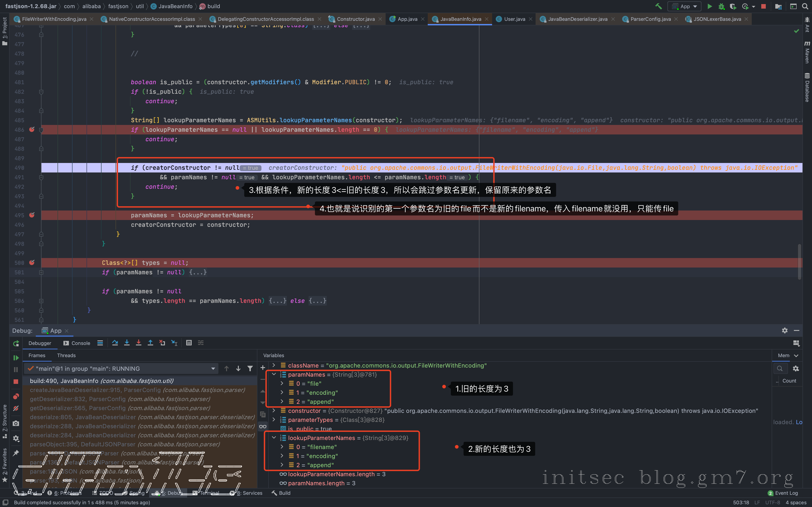Toggle the Mute Breakpoints icon

(16, 408)
